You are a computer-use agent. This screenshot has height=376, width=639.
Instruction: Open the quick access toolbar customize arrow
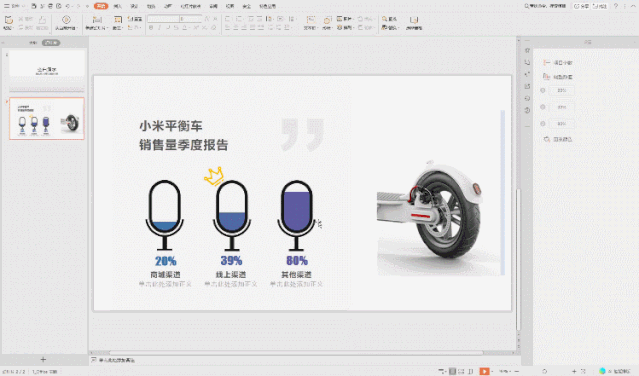click(87, 6)
